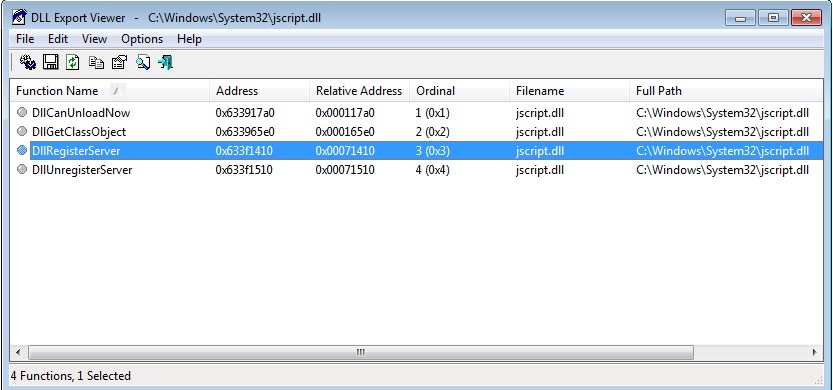Open Properties via the toolbar icon

119,62
